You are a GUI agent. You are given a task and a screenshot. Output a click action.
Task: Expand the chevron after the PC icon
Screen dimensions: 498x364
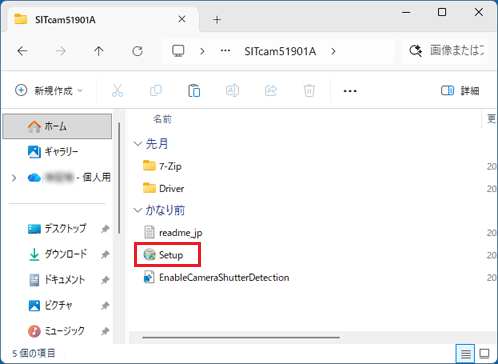(x=202, y=51)
